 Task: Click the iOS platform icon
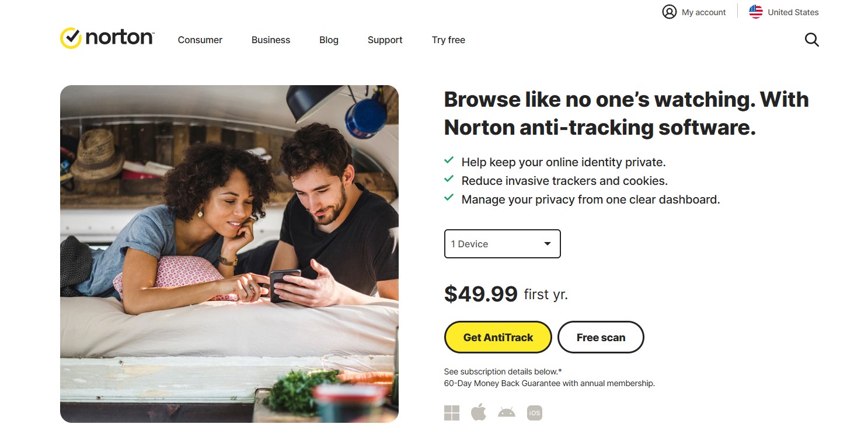coord(534,413)
